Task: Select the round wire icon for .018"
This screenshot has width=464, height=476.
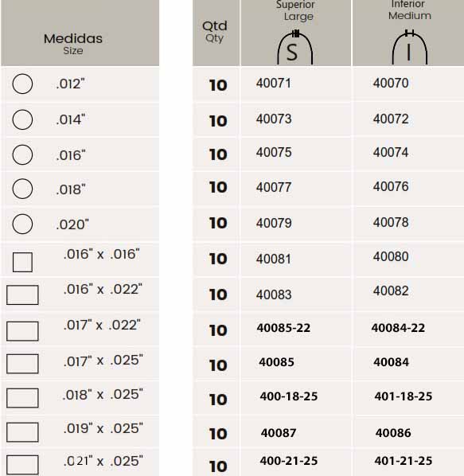Action: 22,189
